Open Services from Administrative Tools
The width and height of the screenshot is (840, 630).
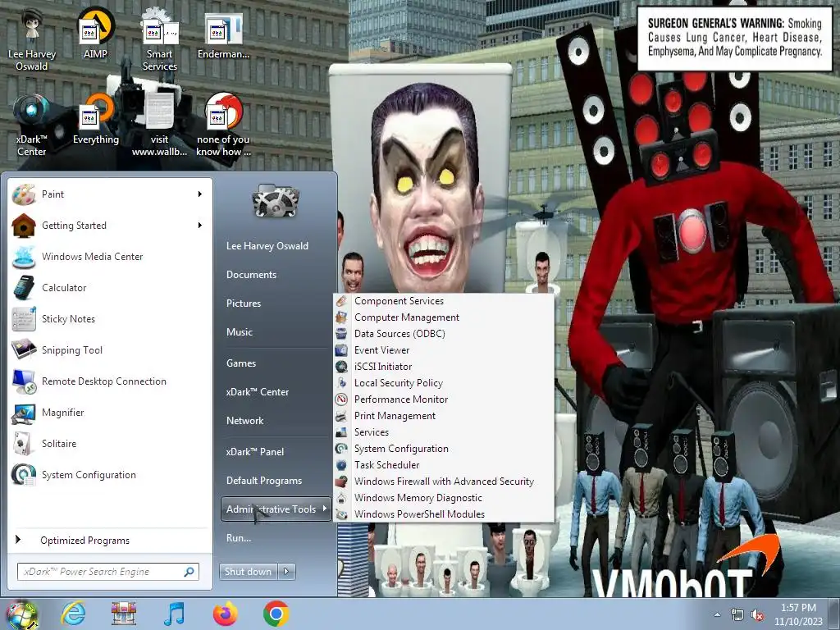[x=444, y=432]
